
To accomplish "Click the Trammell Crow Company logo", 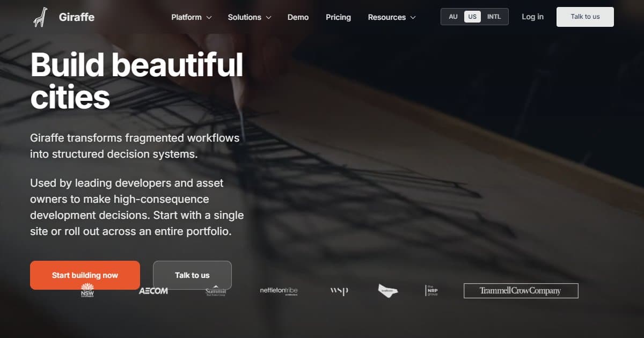I will click(x=521, y=291).
